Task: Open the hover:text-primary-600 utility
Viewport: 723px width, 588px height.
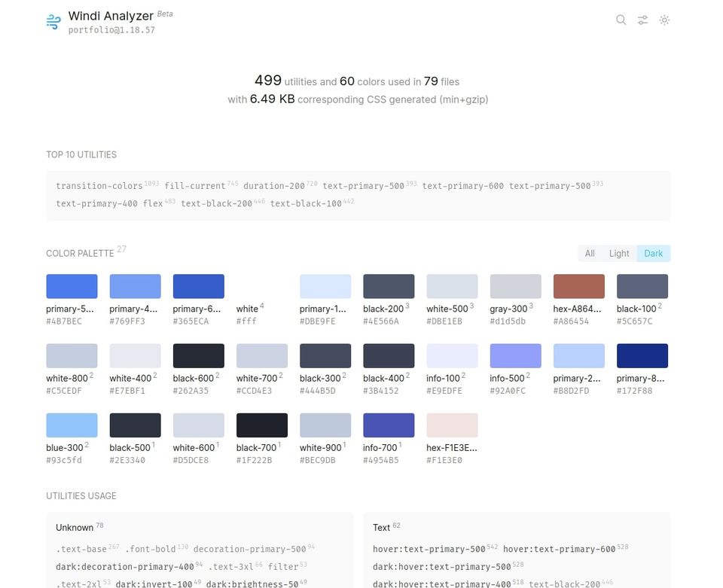Action: [560, 549]
